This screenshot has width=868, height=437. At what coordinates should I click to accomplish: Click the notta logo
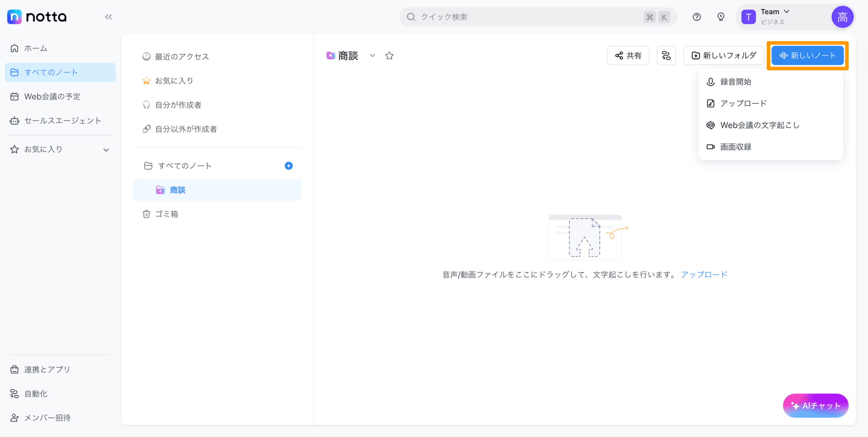tap(37, 17)
